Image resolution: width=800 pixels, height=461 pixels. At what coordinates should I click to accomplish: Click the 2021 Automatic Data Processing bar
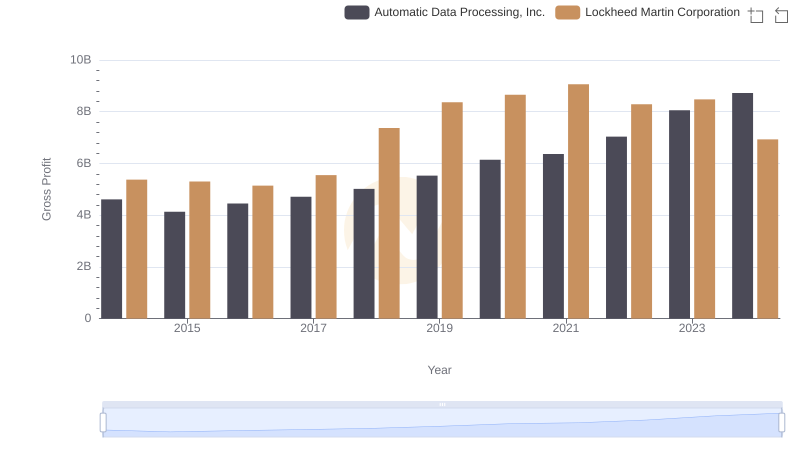pos(554,237)
